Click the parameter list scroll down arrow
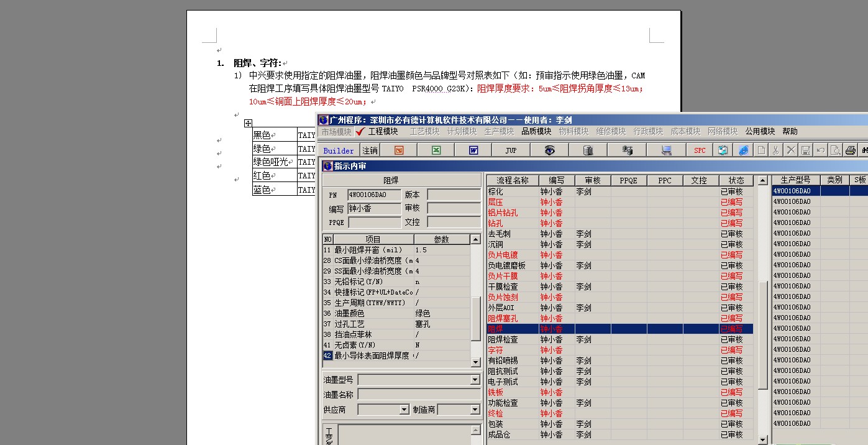Screen dimensions: 868x445 click(x=476, y=362)
